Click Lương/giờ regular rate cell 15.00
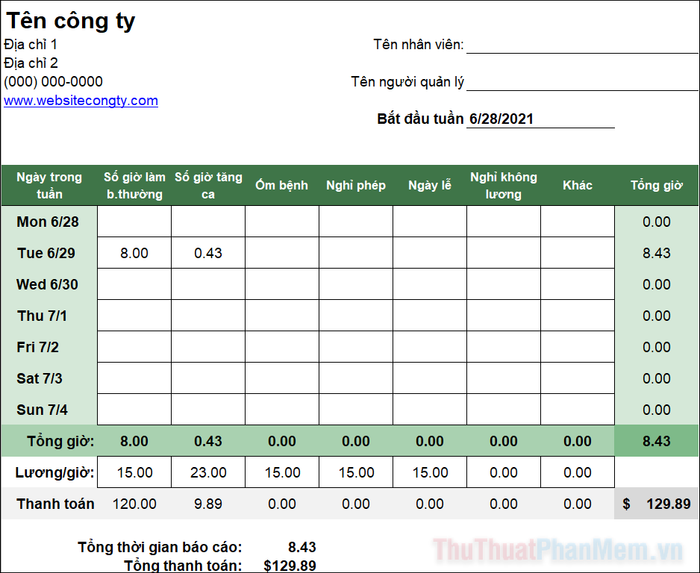The image size is (700, 573). [x=134, y=472]
